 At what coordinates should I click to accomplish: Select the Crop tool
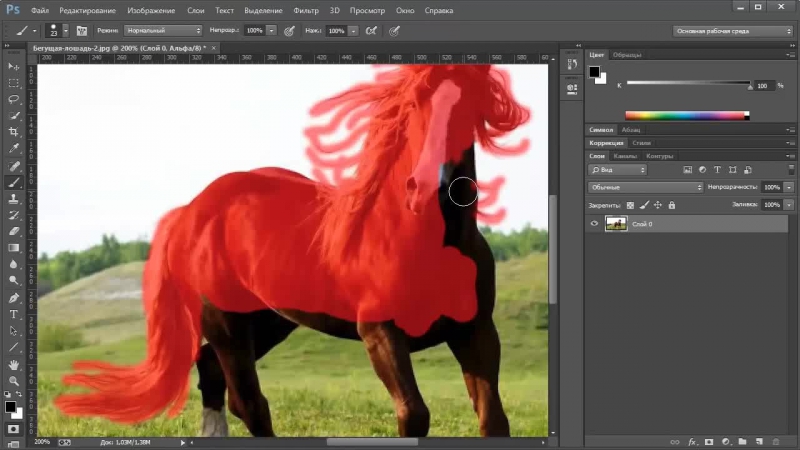tap(13, 132)
